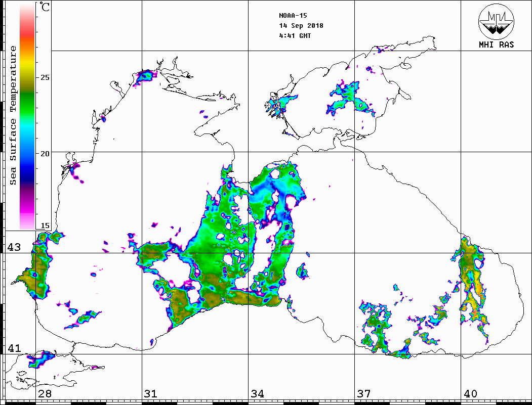The image size is (532, 405).
Task: Click latitude label 43
Action: (14, 247)
